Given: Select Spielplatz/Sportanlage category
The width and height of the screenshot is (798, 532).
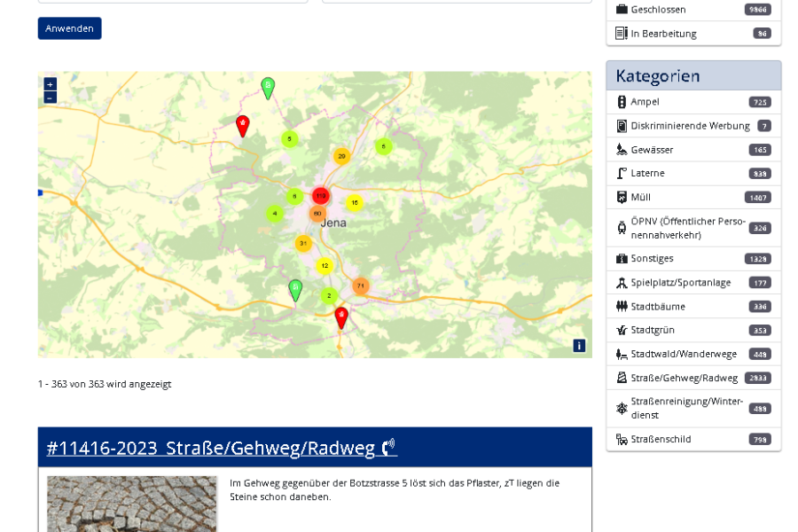Looking at the screenshot, I should tap(693, 283).
